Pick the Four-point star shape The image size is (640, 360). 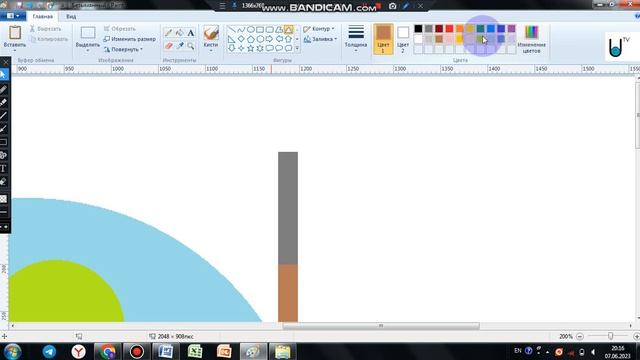tap(241, 48)
